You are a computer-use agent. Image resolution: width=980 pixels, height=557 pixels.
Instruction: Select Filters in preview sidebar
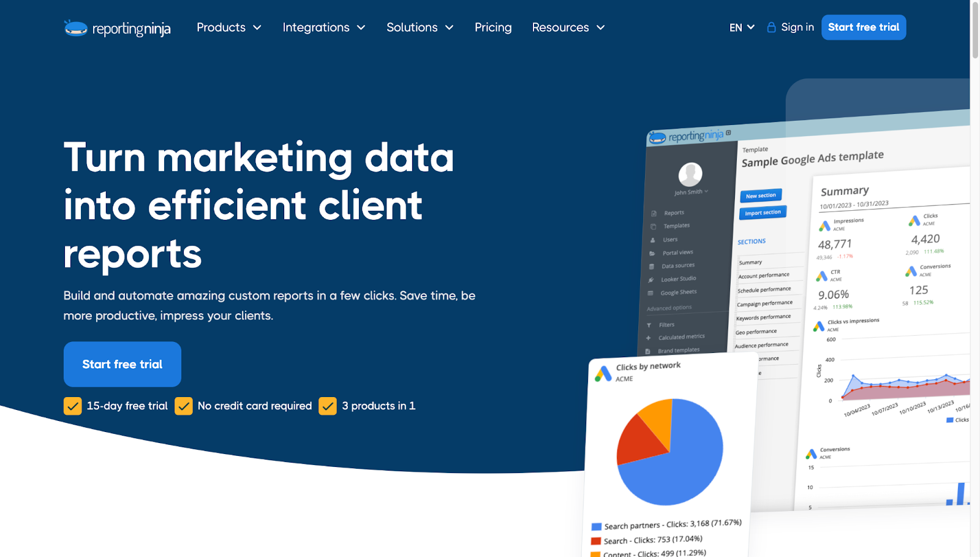(666, 325)
